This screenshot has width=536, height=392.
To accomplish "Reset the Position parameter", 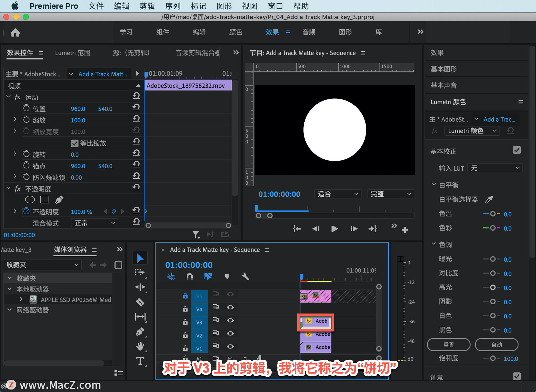I will pyautogui.click(x=136, y=107).
